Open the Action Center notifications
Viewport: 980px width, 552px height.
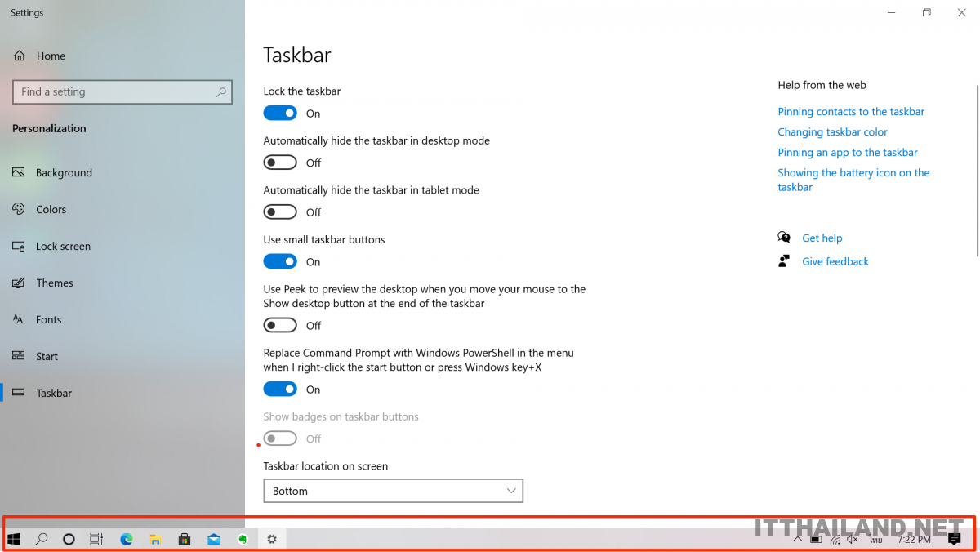[954, 539]
